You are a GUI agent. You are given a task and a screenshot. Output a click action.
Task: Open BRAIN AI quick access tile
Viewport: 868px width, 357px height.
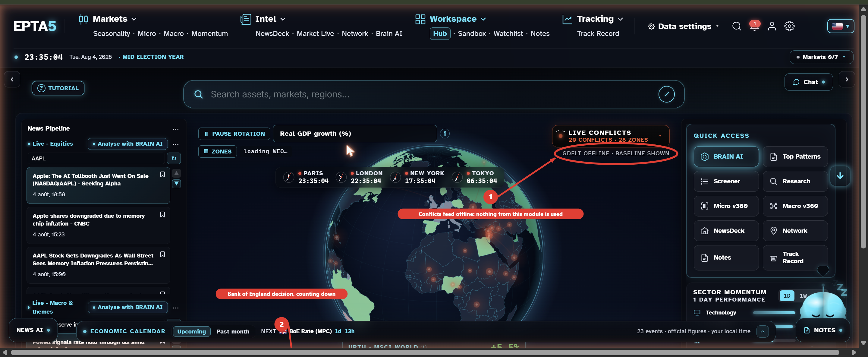click(726, 157)
